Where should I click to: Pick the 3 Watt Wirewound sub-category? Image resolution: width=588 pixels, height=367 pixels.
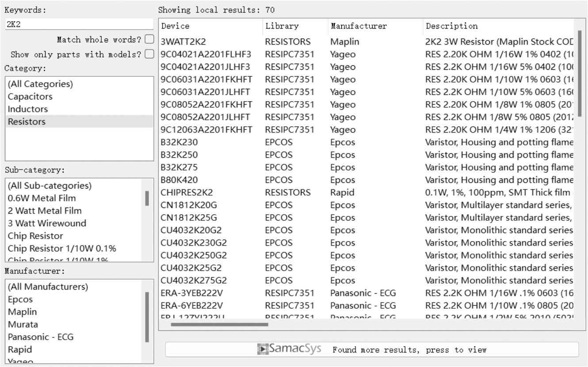(x=47, y=223)
